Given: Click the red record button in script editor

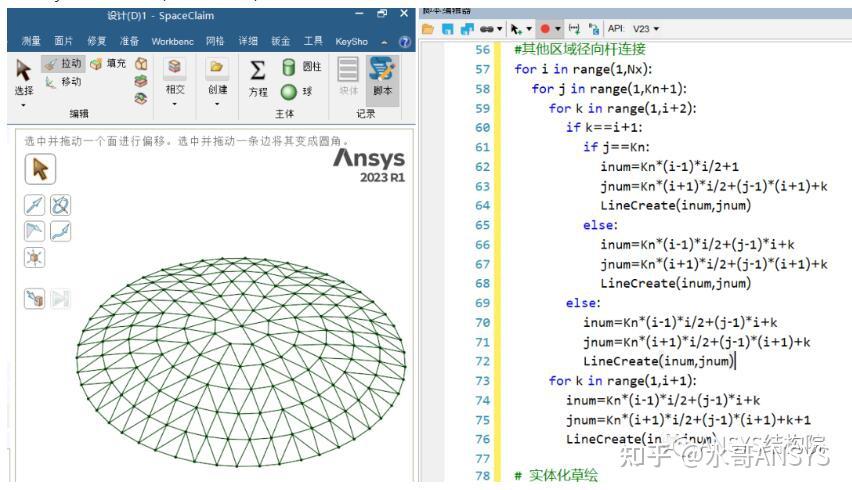Looking at the screenshot, I should (x=545, y=29).
